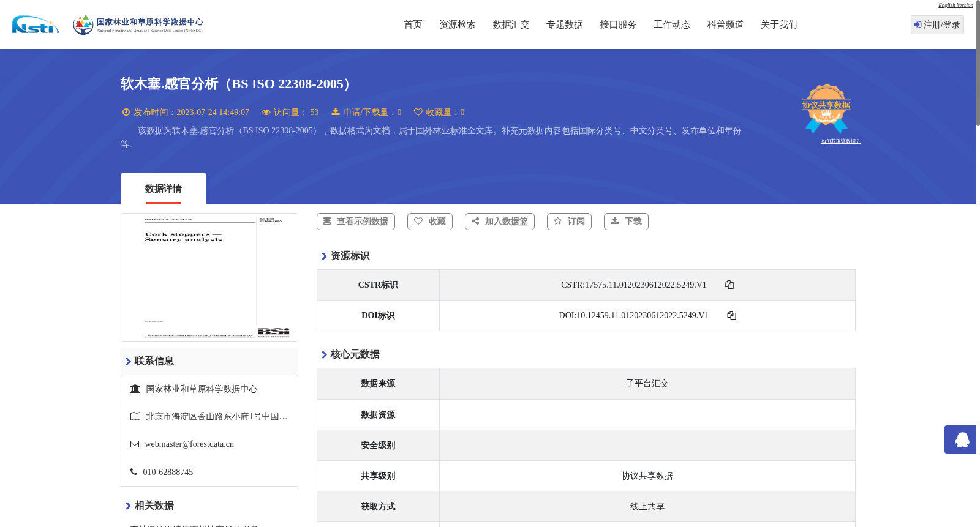Image resolution: width=980 pixels, height=527 pixels.
Task: Click the 订阅 button
Action: 569,222
